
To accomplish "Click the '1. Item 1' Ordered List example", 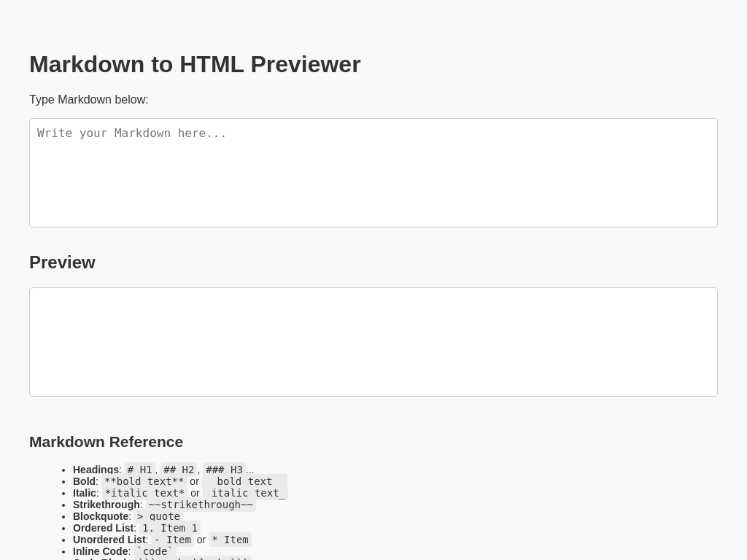I will pyautogui.click(x=169, y=528).
